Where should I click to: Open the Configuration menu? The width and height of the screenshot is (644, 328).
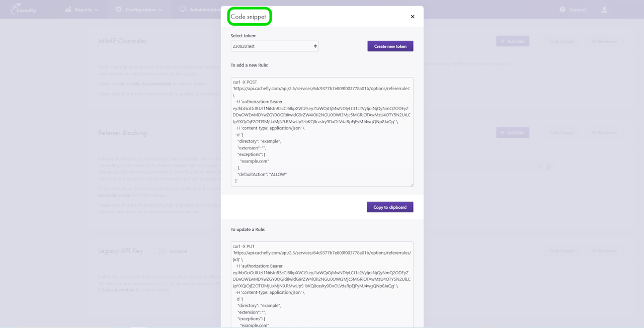(141, 10)
